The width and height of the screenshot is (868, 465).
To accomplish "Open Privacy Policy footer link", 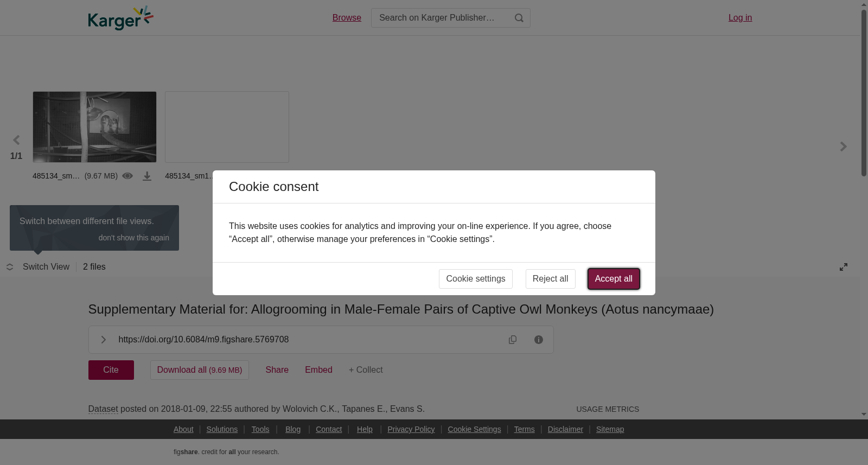I will pos(411,429).
